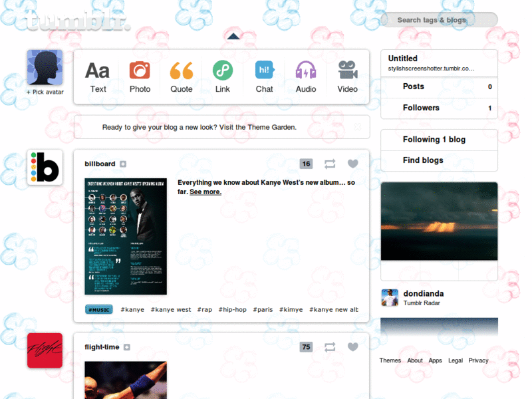
Task: Follow the See more link
Action: [205, 192]
